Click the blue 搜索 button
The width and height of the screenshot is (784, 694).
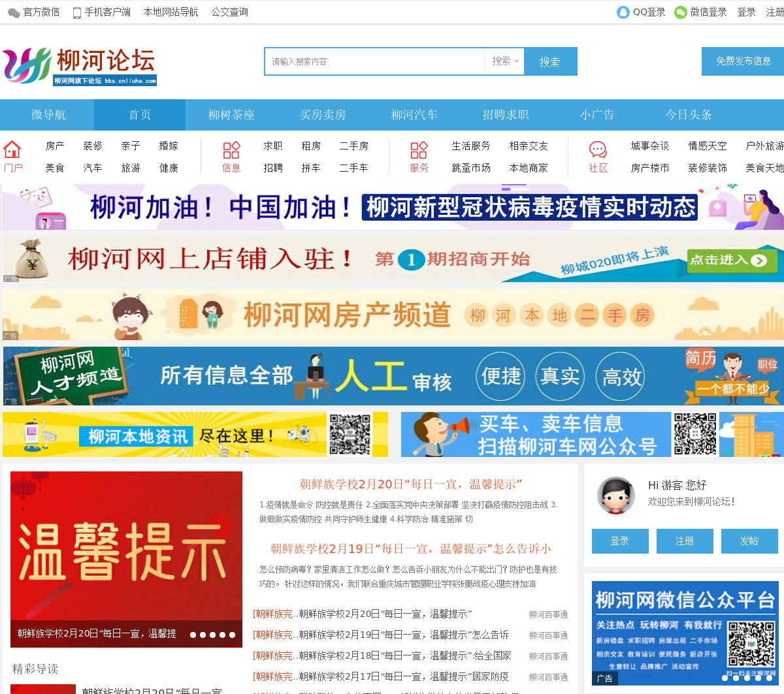click(x=551, y=61)
